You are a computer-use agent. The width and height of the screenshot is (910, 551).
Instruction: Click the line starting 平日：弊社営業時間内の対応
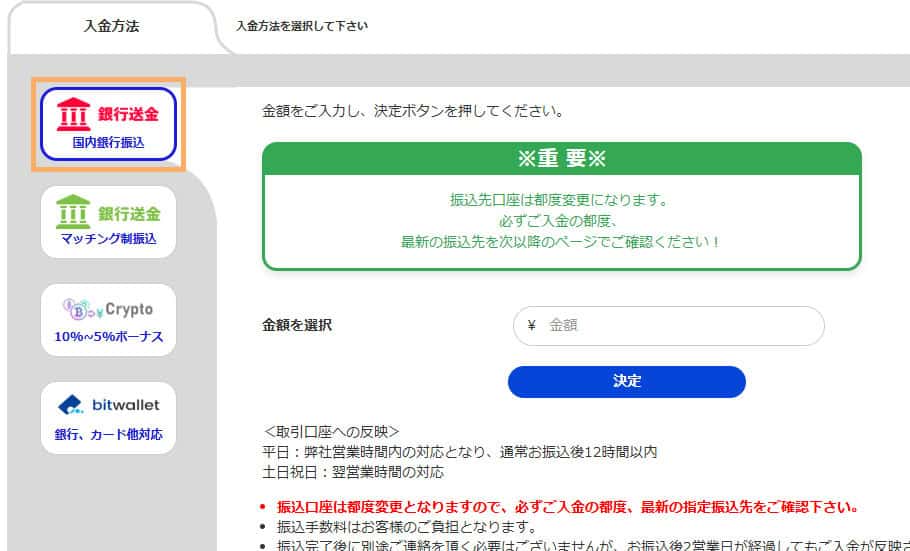(460, 452)
